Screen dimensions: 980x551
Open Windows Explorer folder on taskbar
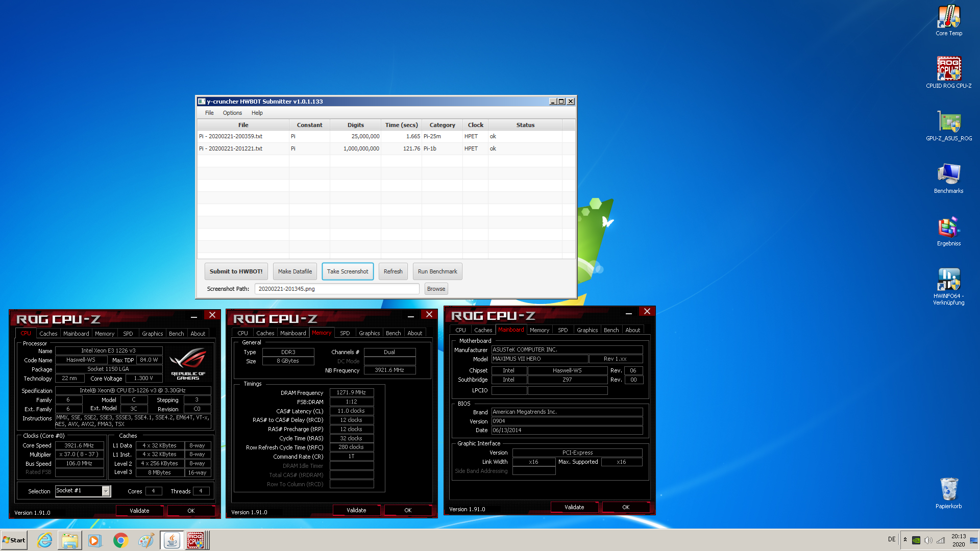tap(70, 540)
